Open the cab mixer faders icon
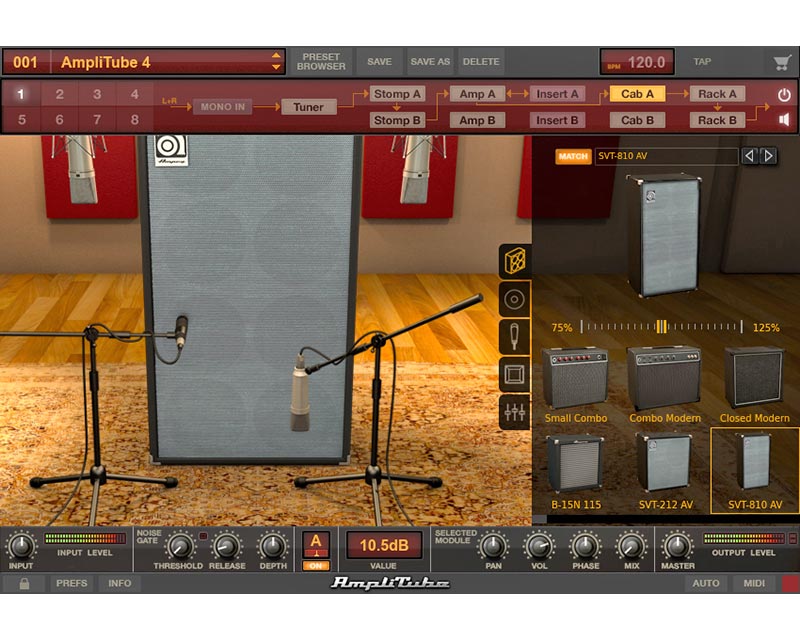The image size is (800, 640). tap(514, 411)
